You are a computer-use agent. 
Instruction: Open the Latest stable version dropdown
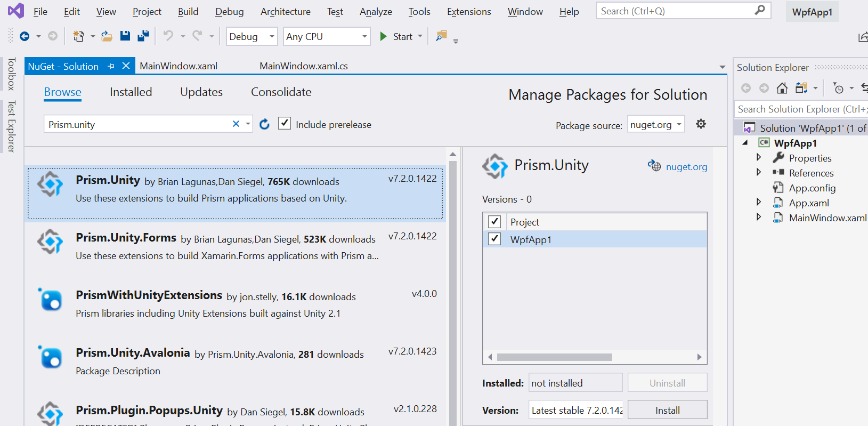click(x=575, y=410)
